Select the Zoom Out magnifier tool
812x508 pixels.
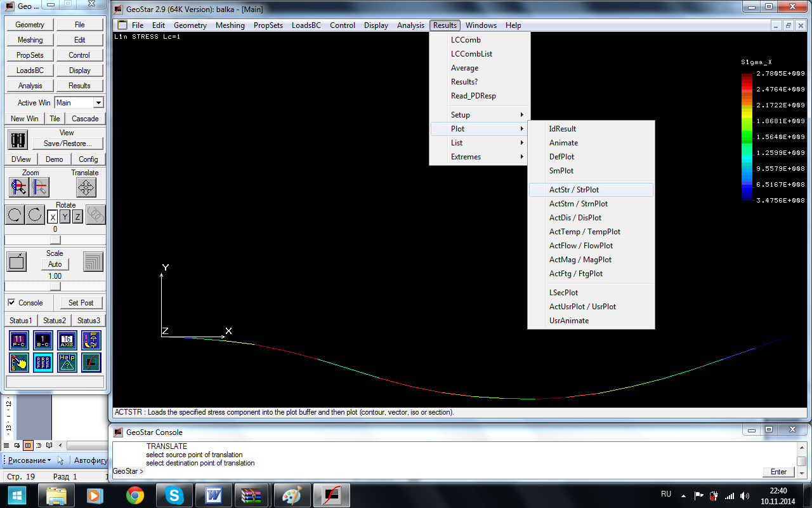(39, 187)
